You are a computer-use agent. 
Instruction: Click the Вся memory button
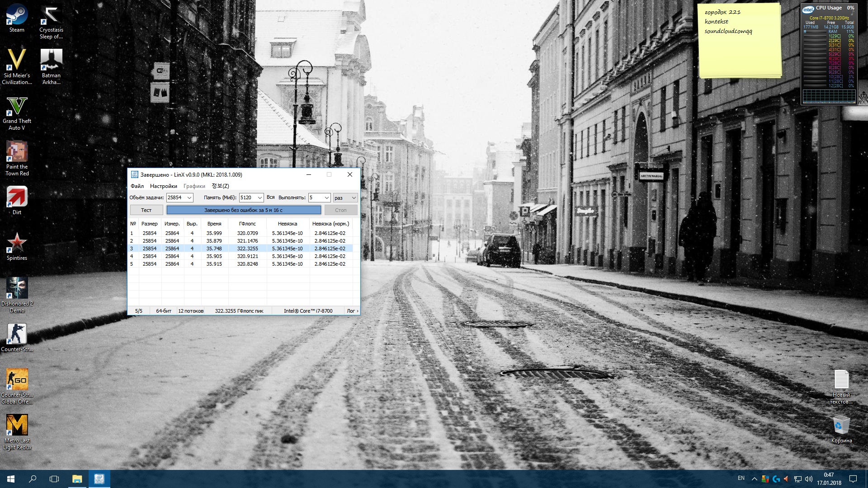tap(270, 197)
